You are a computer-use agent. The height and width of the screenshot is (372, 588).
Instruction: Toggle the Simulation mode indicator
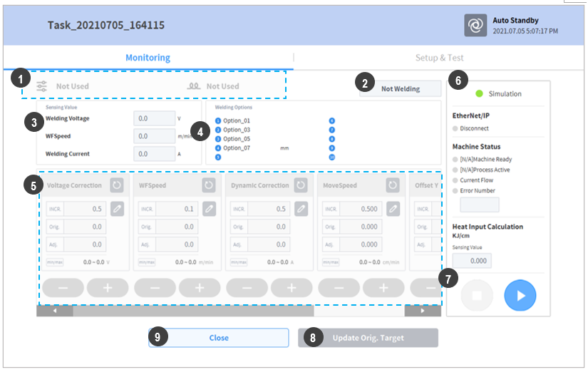coord(480,93)
